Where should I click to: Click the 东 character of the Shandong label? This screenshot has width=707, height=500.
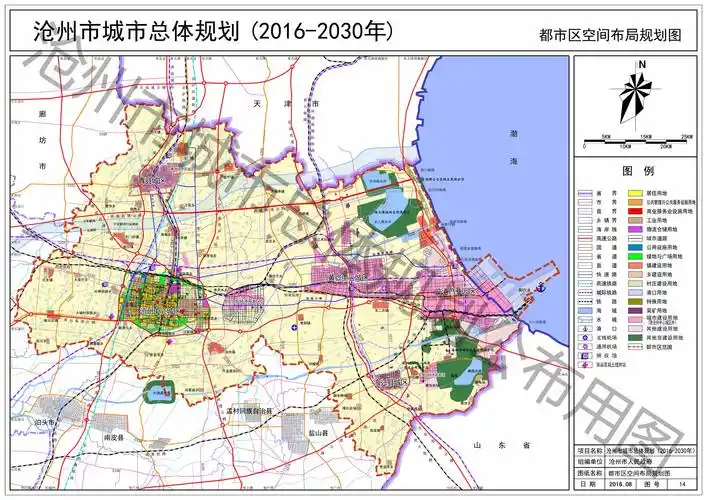pos(501,445)
